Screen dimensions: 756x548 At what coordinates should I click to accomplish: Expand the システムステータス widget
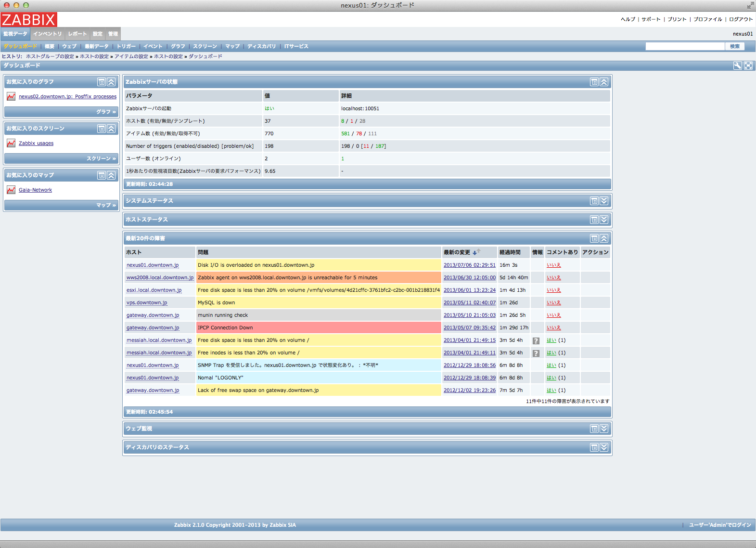604,201
